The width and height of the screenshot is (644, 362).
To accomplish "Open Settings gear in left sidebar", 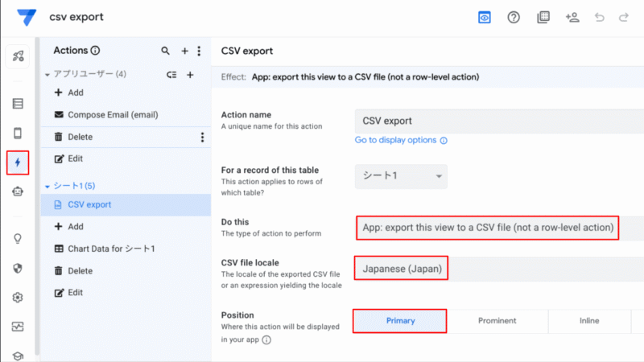I will coord(18,298).
